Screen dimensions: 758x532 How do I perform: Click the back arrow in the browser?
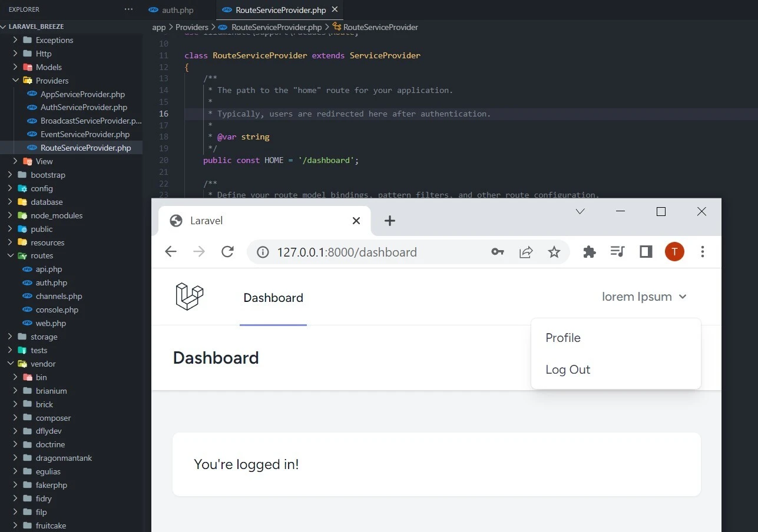[x=171, y=251]
